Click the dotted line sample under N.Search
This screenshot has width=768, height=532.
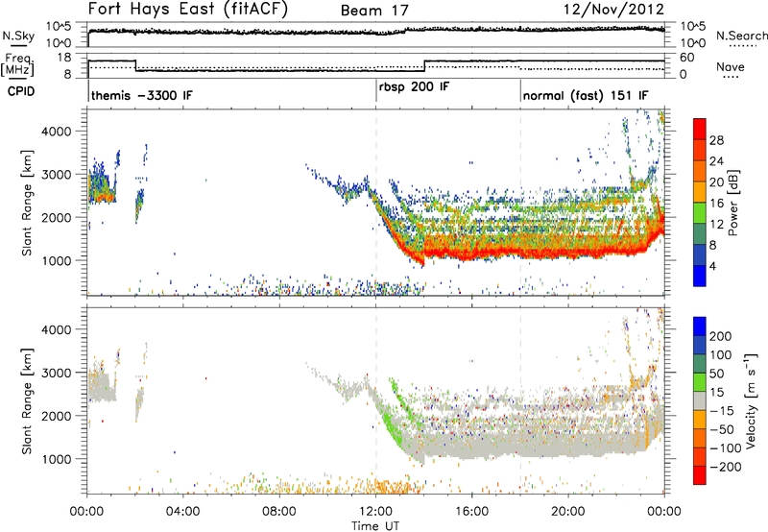click(743, 46)
